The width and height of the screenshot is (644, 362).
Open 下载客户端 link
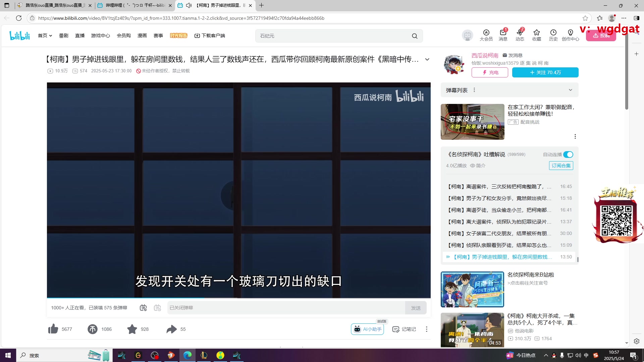[210, 36]
